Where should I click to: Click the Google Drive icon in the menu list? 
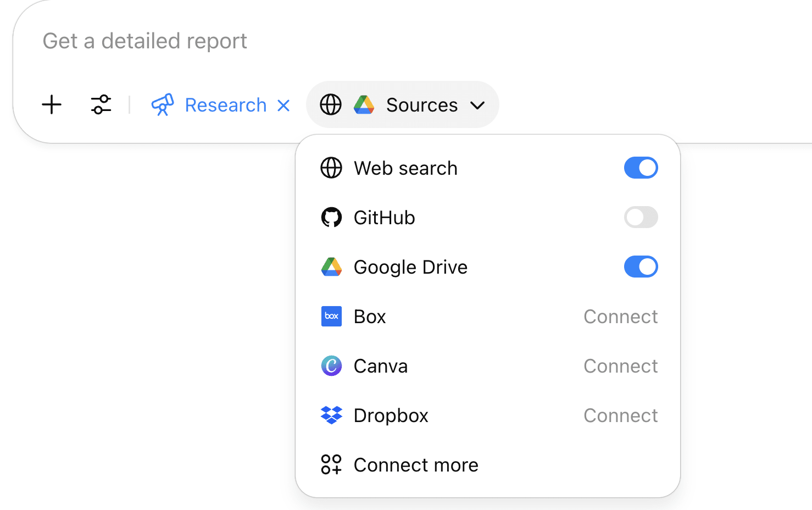coord(331,267)
